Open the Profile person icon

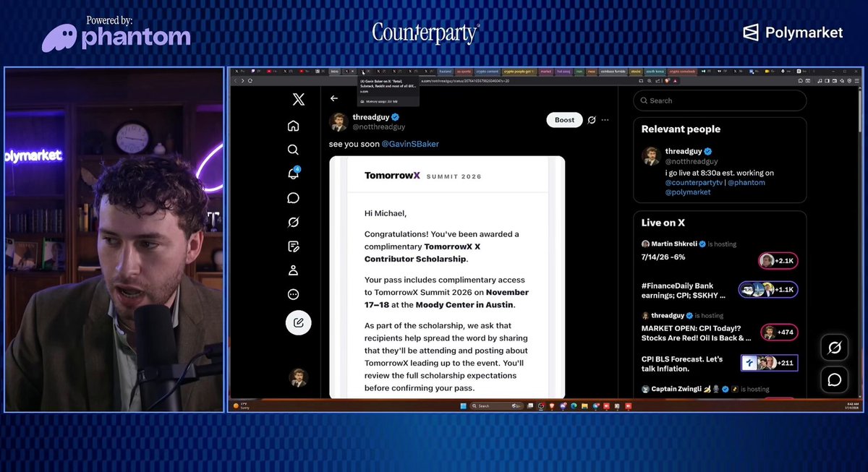click(x=293, y=270)
